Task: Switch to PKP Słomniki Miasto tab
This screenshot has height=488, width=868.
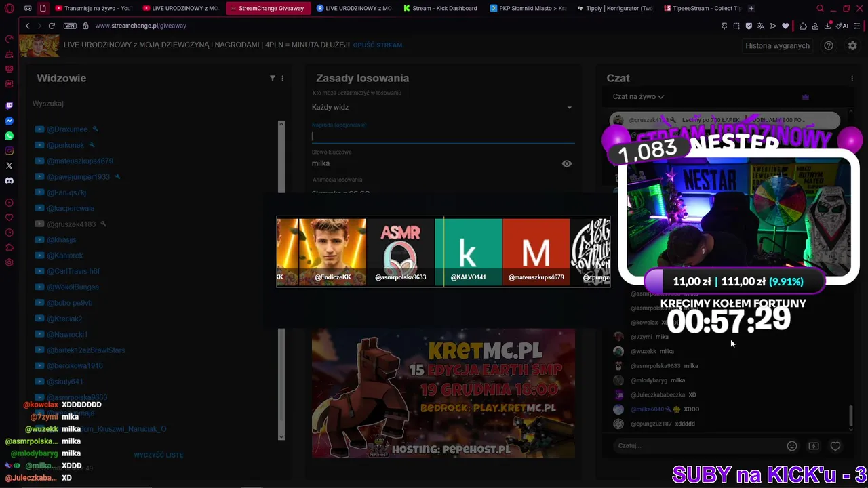Action: [x=527, y=8]
